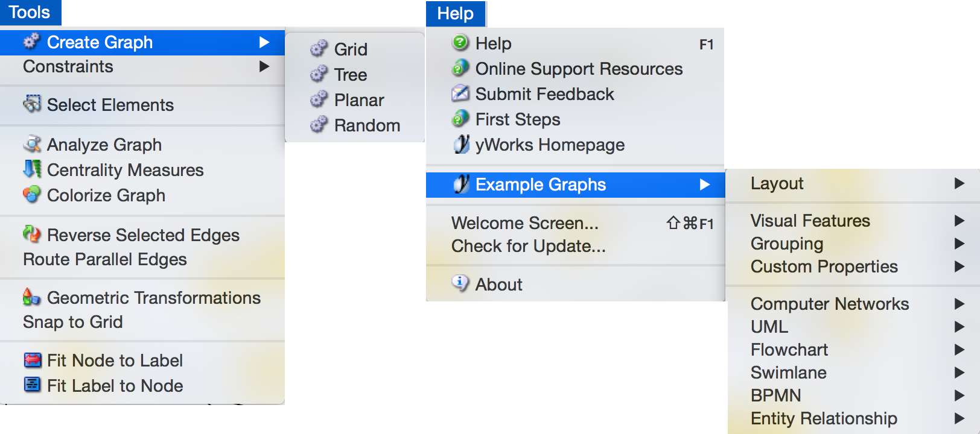Click the Geometric Transformations shapes icon
This screenshot has height=434, width=980.
point(32,297)
